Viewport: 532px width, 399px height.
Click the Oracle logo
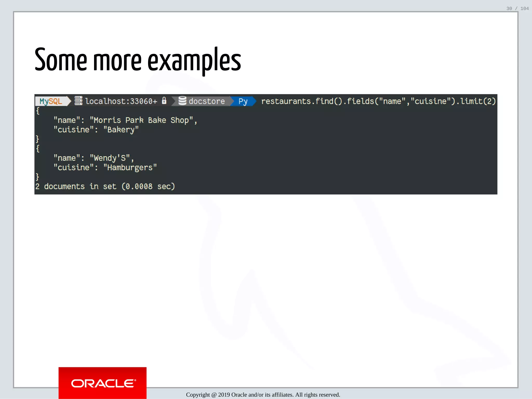click(103, 383)
